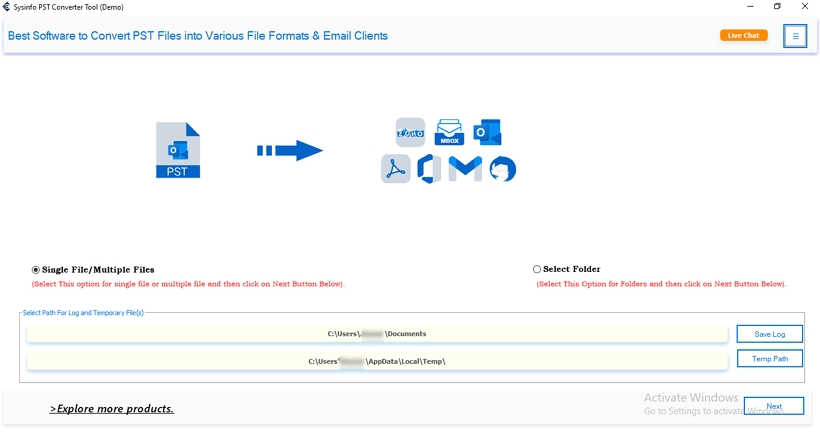
Task: Click the red hint text under Select Folder
Action: coord(662,284)
